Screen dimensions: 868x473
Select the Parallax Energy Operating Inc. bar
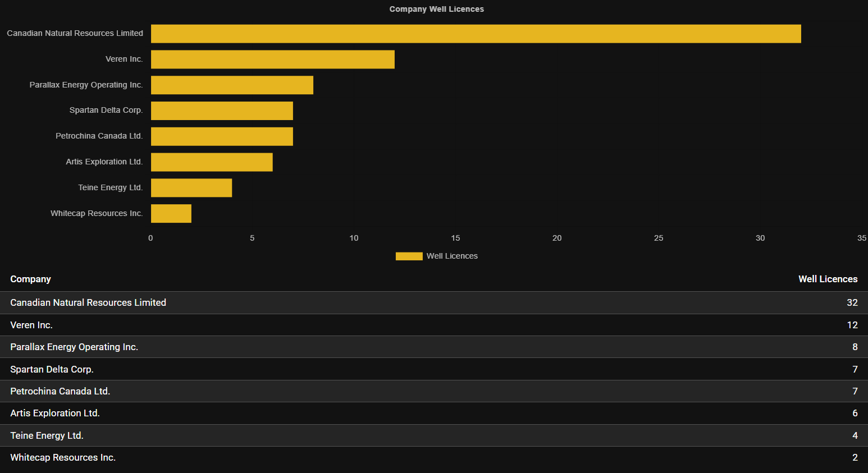coord(232,85)
